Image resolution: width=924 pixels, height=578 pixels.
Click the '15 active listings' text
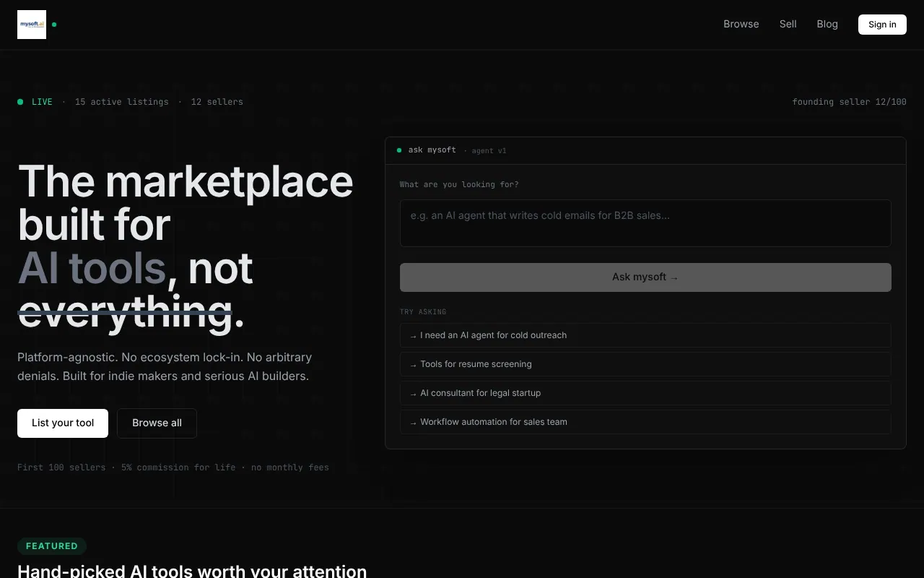pos(122,102)
